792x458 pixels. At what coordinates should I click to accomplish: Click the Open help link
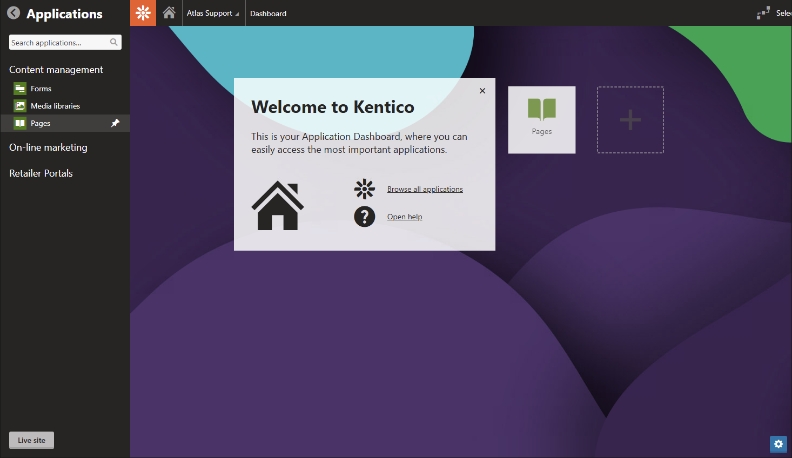pos(404,217)
